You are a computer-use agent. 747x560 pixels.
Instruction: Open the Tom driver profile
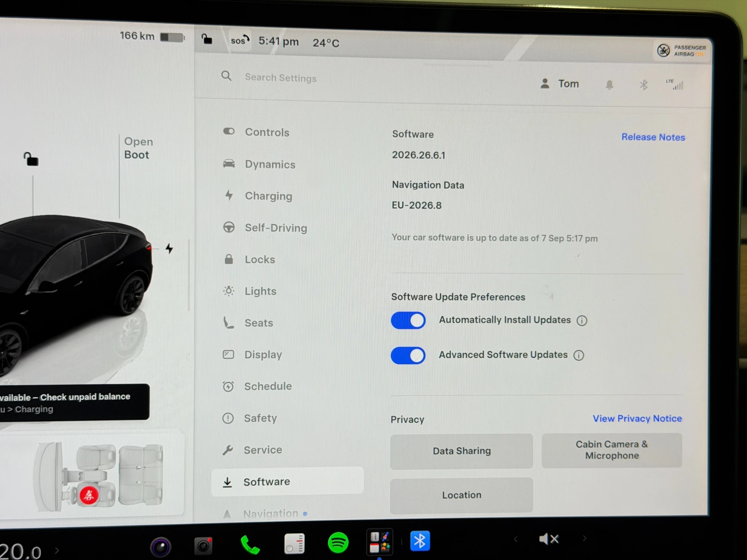559,84
